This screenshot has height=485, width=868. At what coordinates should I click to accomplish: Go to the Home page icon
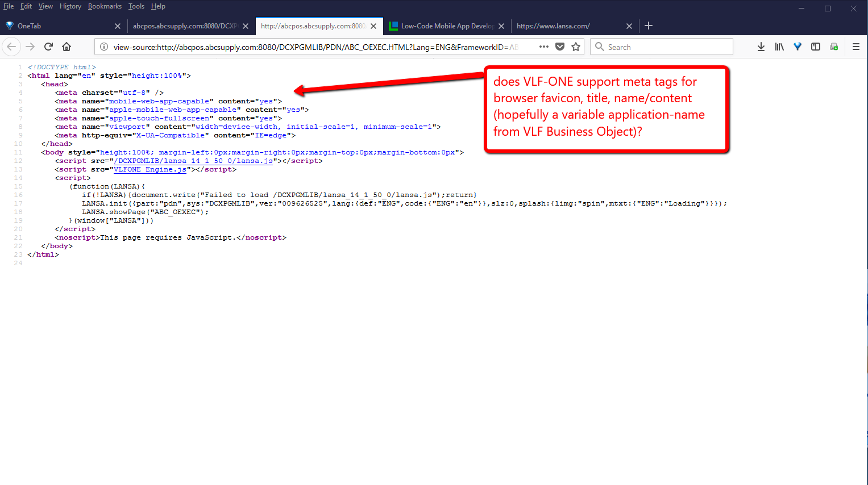pos(67,47)
